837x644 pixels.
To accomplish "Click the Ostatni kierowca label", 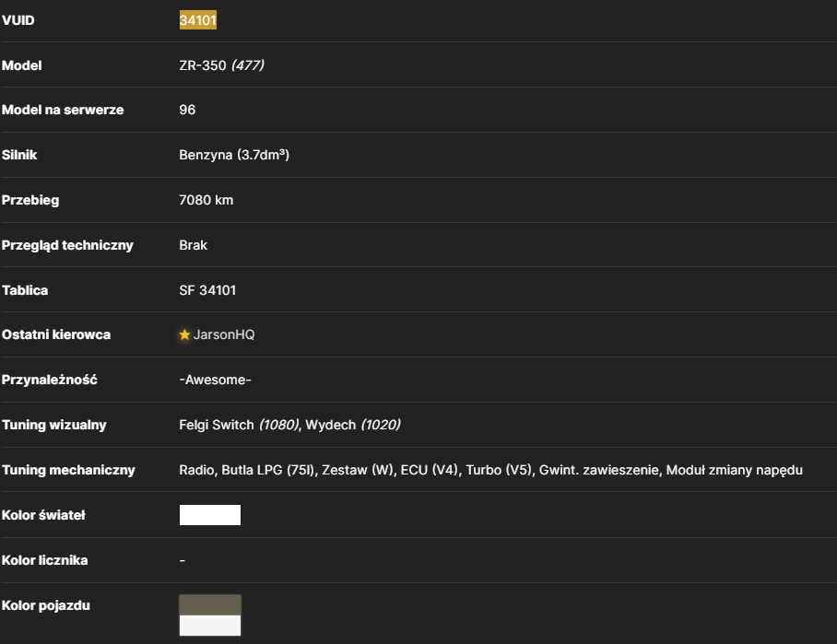I will (x=56, y=334).
